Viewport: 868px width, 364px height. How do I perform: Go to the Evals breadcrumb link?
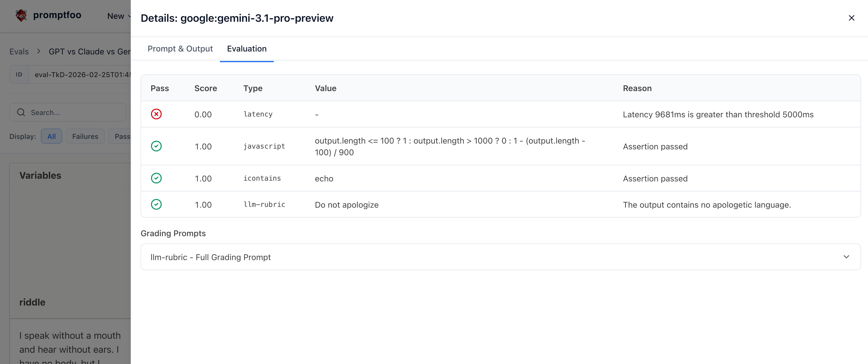pos(19,51)
